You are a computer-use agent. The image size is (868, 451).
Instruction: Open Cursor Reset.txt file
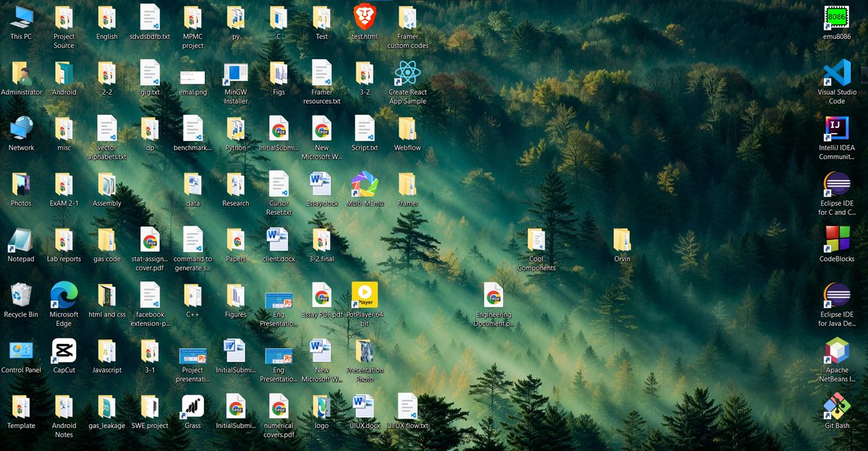coord(278,194)
